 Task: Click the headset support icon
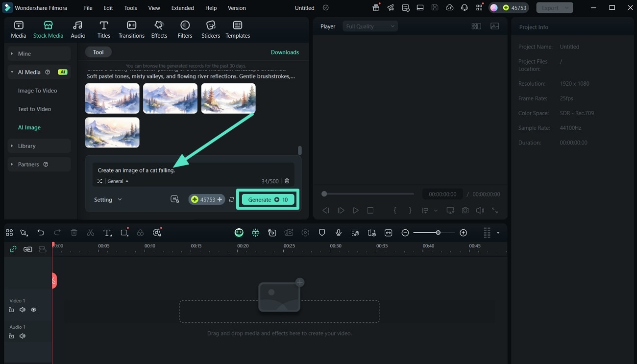(465, 8)
